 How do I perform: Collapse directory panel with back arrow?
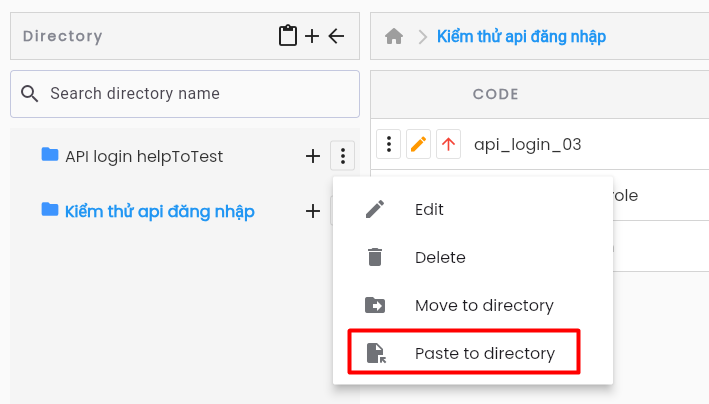click(x=336, y=36)
